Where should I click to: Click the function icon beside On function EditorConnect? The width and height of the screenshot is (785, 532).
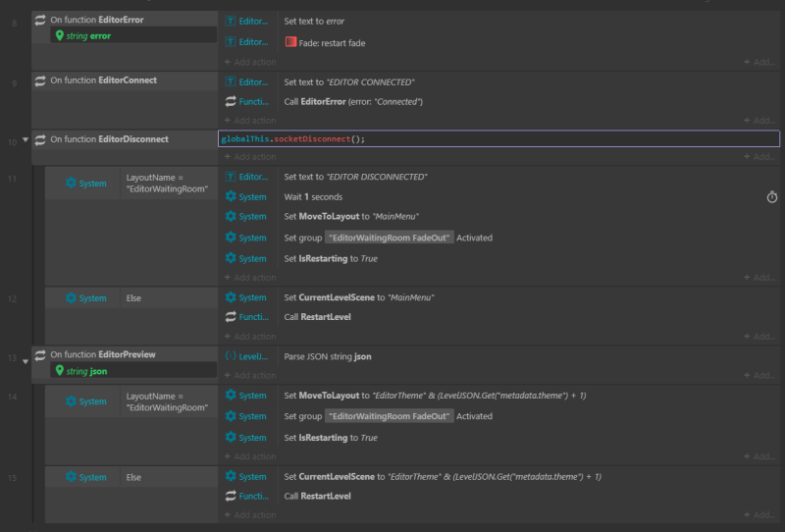pyautogui.click(x=40, y=80)
